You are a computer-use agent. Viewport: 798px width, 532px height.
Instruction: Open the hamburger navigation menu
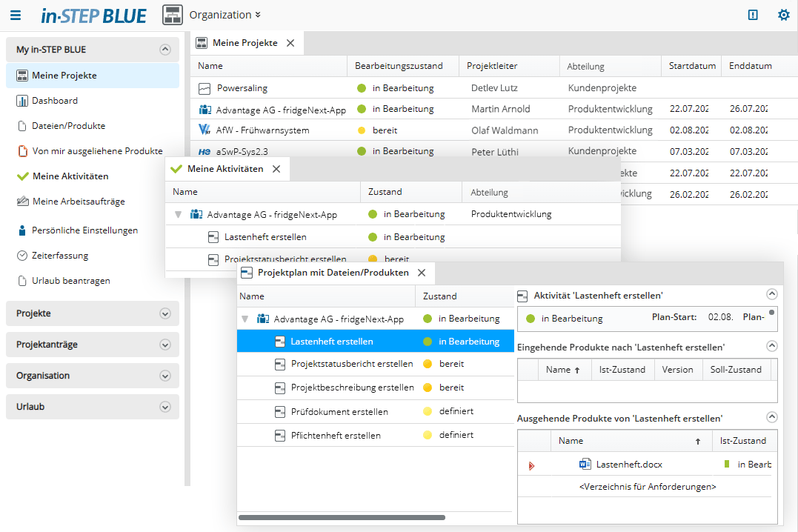point(16,15)
